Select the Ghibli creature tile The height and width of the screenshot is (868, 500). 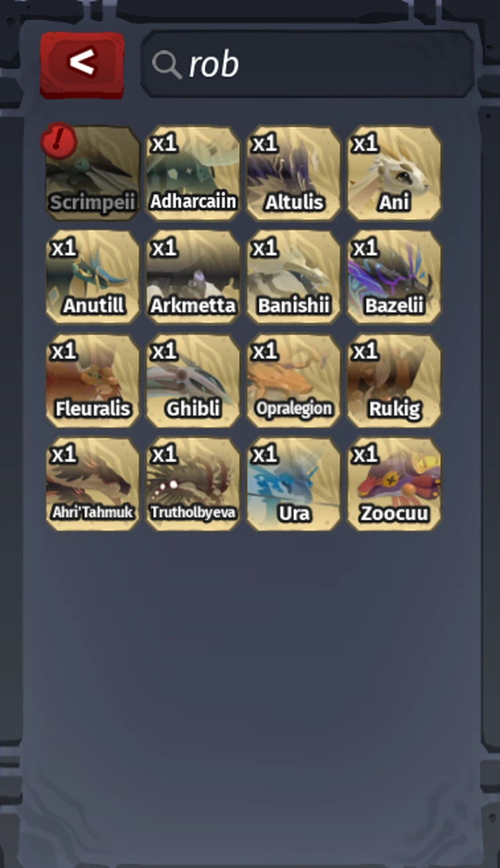point(193,380)
